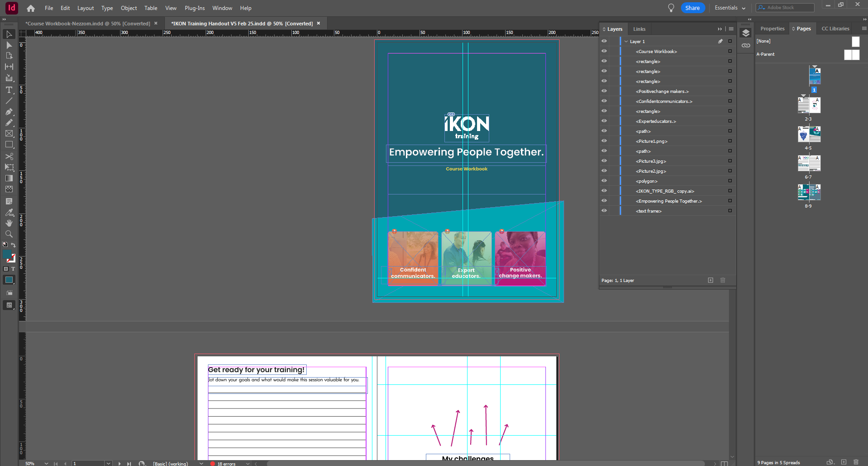Viewport: 868px width, 466px height.
Task: Select the Zoom tool
Action: coord(9,234)
